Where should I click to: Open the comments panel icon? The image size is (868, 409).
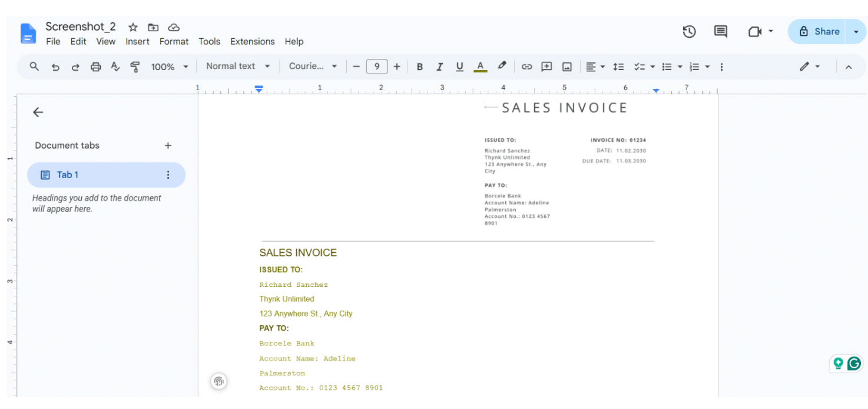point(721,32)
